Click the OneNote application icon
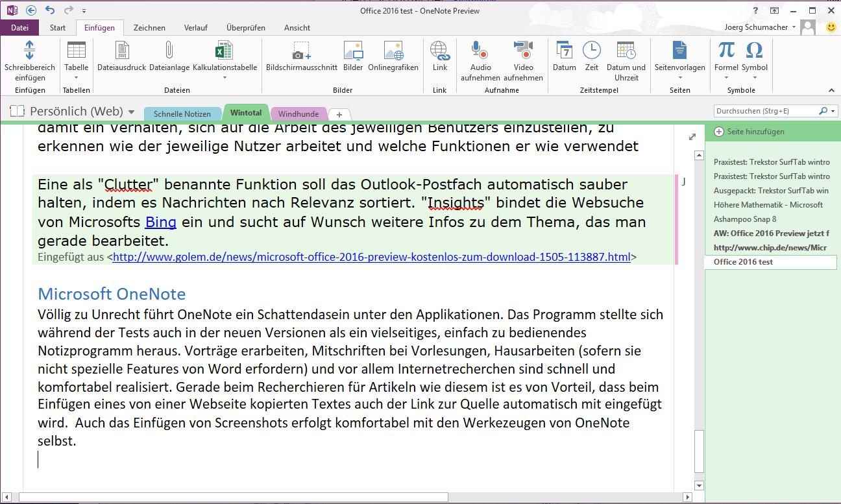This screenshot has height=504, width=841. click(x=12, y=10)
